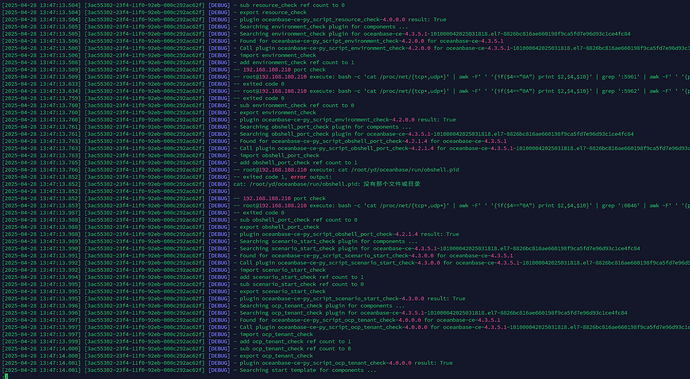Screen dimensions: 690x379
Task: Select 'Searching scenario_start_check plugin for components ...'
Action: [325, 241]
